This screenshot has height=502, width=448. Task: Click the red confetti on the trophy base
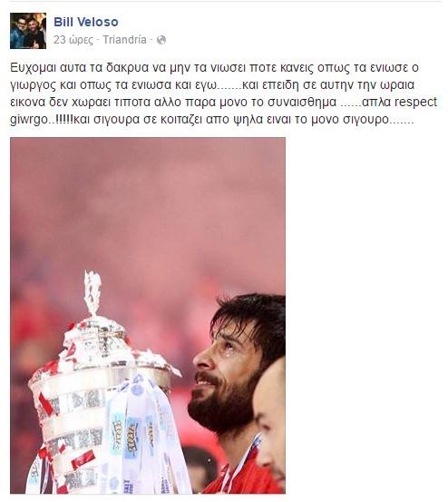coord(83,461)
